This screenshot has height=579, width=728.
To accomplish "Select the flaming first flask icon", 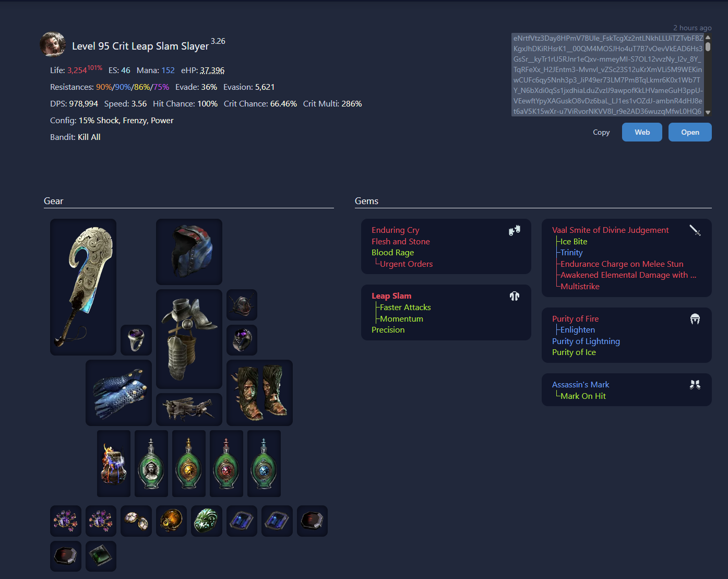I will tap(114, 464).
